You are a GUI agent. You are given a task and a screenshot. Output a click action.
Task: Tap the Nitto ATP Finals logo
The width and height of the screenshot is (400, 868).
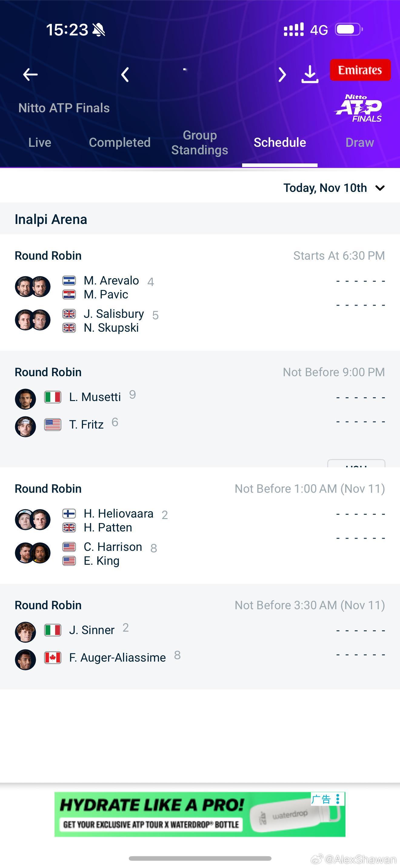coord(358,108)
